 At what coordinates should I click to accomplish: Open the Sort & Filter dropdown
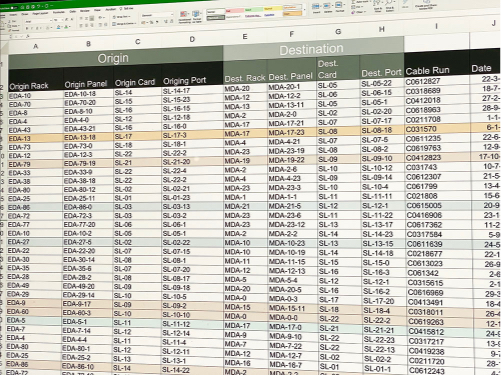tap(378, 6)
